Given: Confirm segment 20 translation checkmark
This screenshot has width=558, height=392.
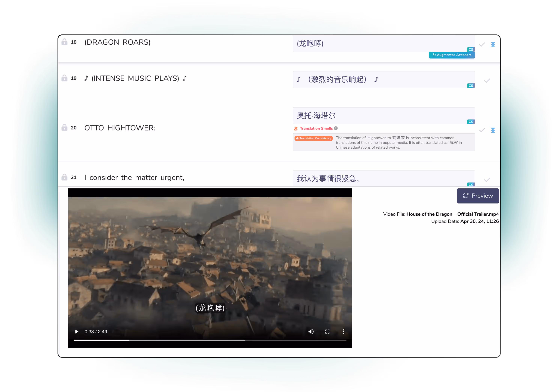Looking at the screenshot, I should pyautogui.click(x=482, y=130).
